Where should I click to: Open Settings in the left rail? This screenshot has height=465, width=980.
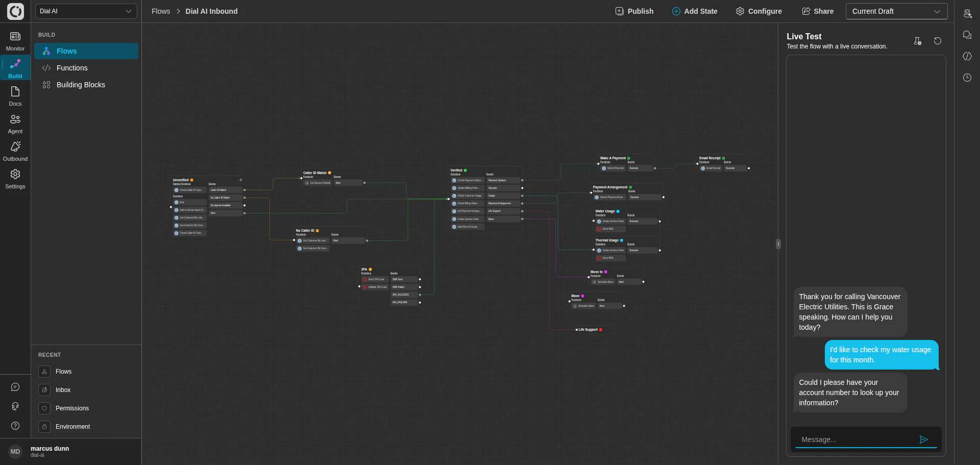(15, 179)
